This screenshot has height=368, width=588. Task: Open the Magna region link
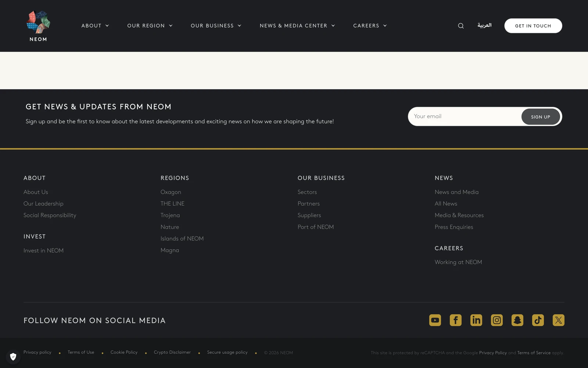click(170, 250)
